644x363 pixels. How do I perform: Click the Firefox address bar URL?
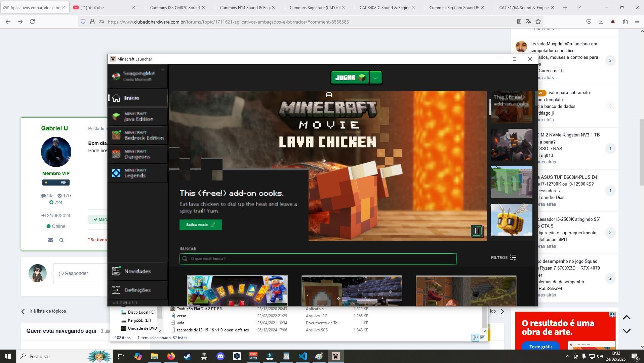pos(228,22)
